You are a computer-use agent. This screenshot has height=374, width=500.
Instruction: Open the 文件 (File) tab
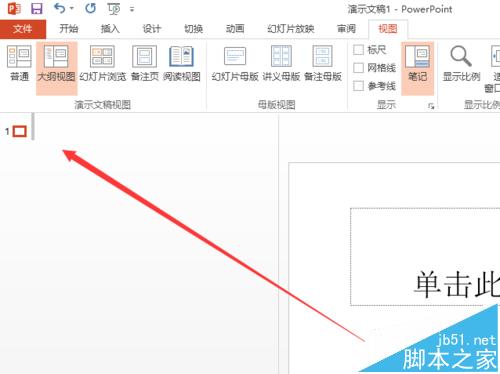(x=23, y=29)
